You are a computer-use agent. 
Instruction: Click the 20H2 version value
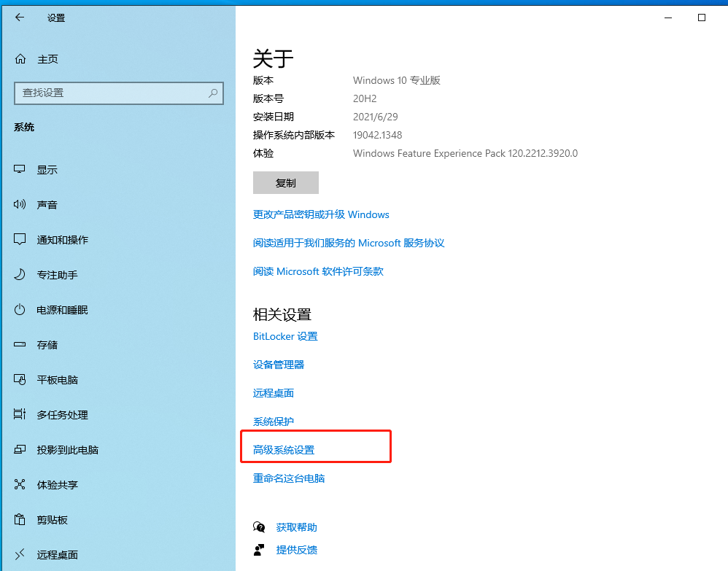tap(365, 98)
